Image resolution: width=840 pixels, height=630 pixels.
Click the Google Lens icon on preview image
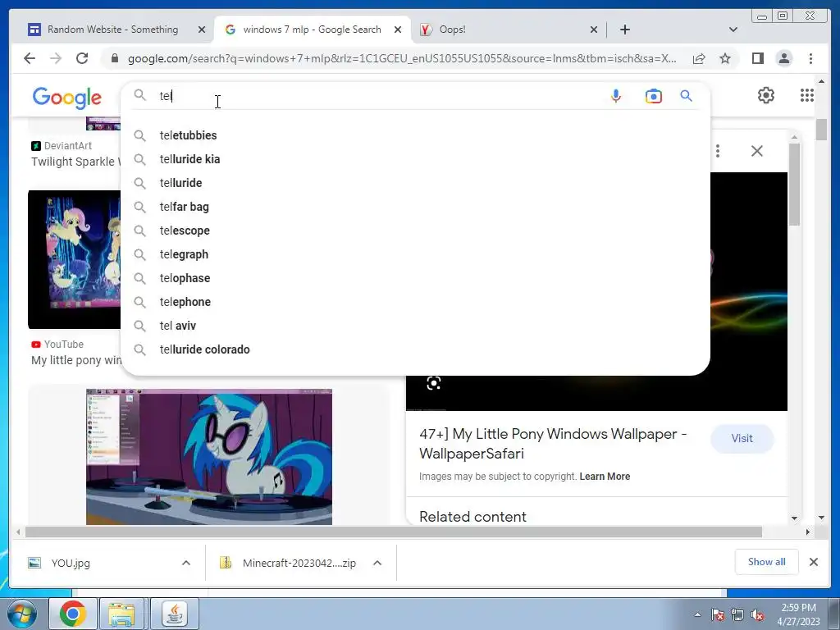[433, 383]
